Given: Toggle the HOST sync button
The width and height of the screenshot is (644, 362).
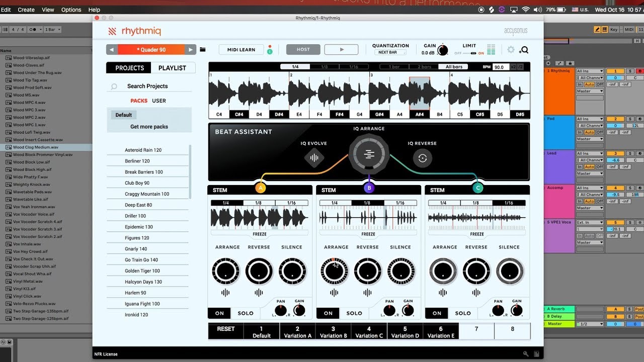Looking at the screenshot, I should 303,49.
